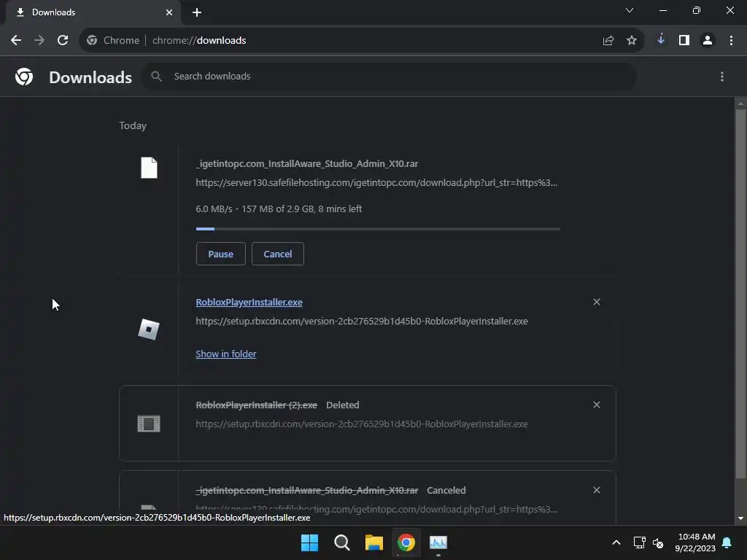
Task: Click the forward navigation arrow
Action: click(39, 41)
